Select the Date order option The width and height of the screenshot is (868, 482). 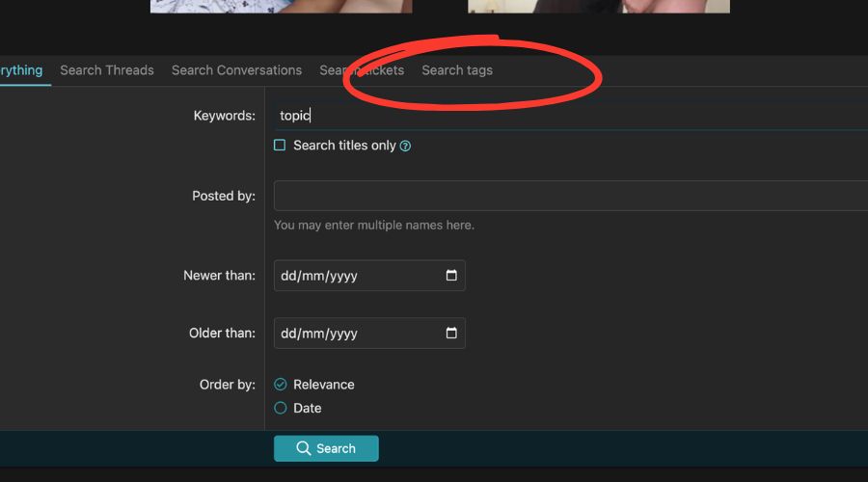280,408
